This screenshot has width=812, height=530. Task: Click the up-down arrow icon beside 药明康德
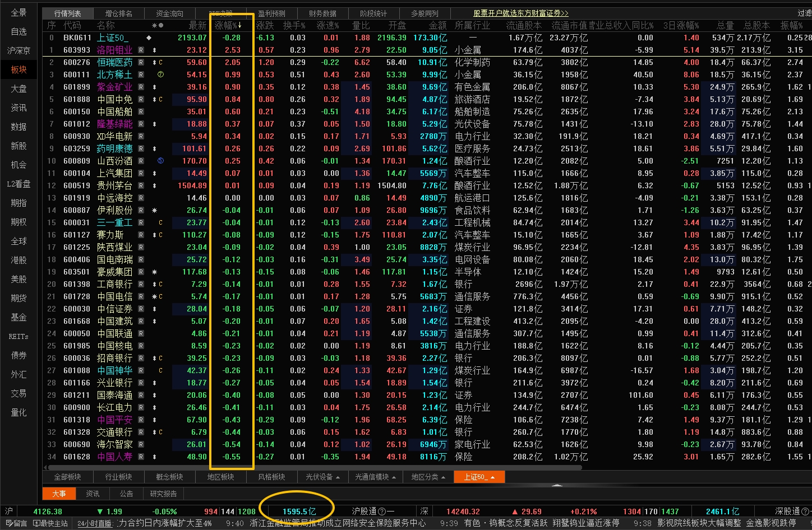coord(155,148)
